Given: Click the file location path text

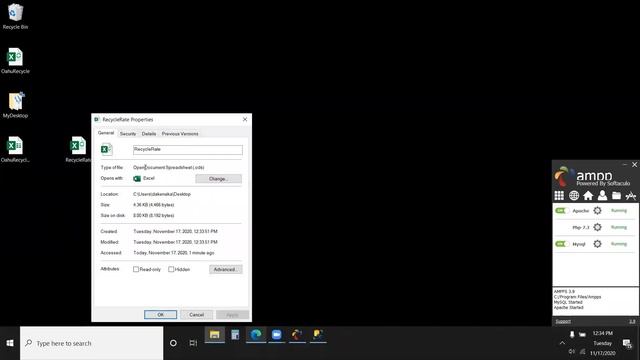Looking at the screenshot, I should point(162,194).
